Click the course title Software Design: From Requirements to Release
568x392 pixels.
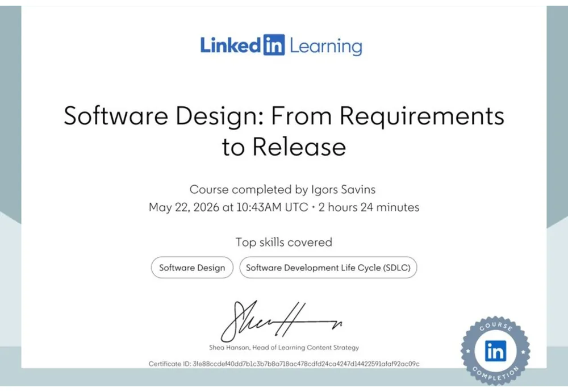[x=284, y=131]
